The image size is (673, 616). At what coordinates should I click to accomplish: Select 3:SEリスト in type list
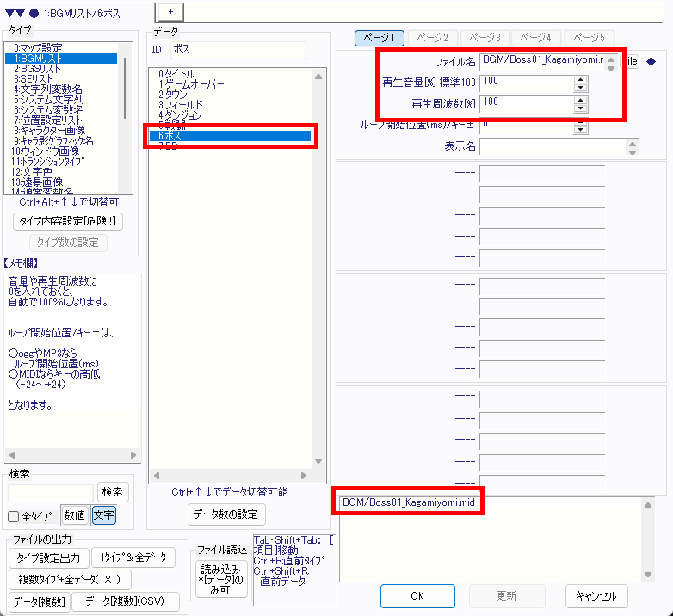[x=32, y=79]
